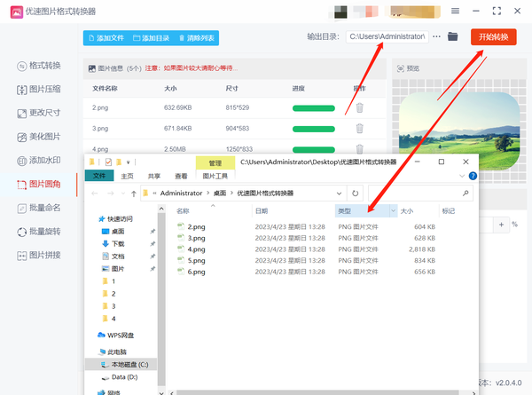Open the 图片拼接 image stitching tool
The width and height of the screenshot is (532, 395).
click(x=39, y=256)
